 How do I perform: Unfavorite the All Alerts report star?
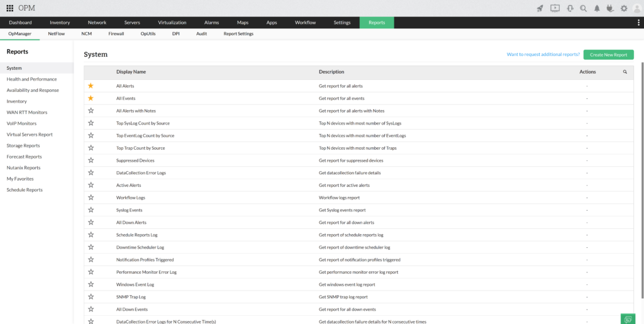point(91,86)
